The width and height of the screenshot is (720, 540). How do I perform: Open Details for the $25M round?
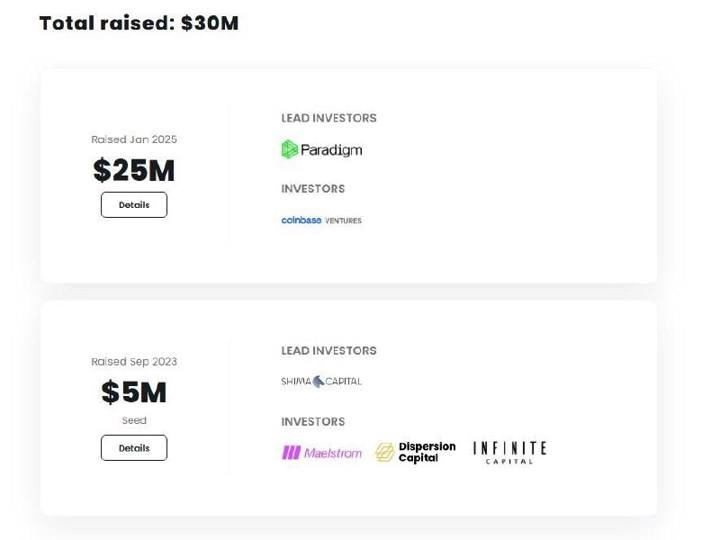coord(134,205)
